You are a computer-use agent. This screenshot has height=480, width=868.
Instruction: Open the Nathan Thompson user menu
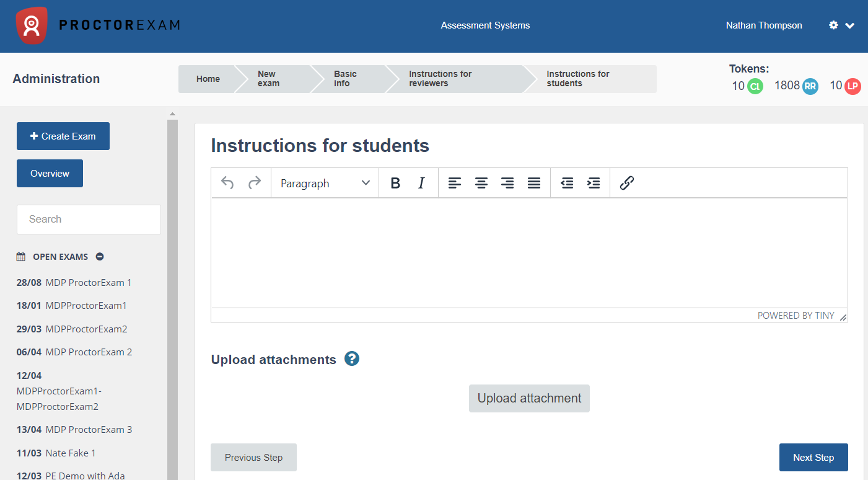click(764, 25)
